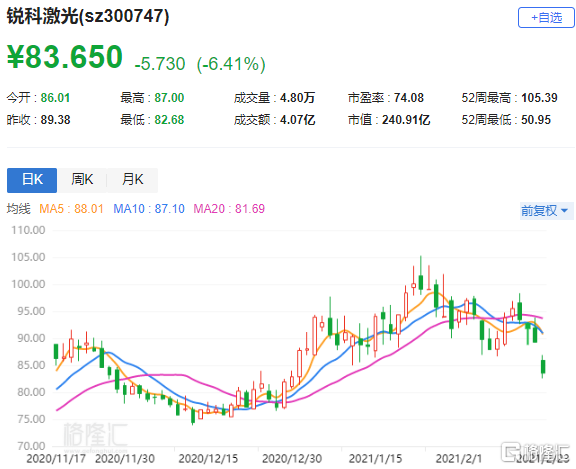The image size is (576, 469).
Task: Click the 75.00 price axis label
Action: pos(31,419)
